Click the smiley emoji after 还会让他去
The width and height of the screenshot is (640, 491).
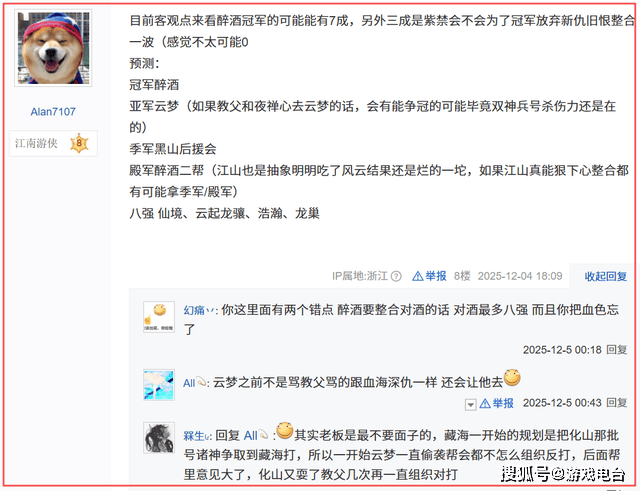(512, 377)
